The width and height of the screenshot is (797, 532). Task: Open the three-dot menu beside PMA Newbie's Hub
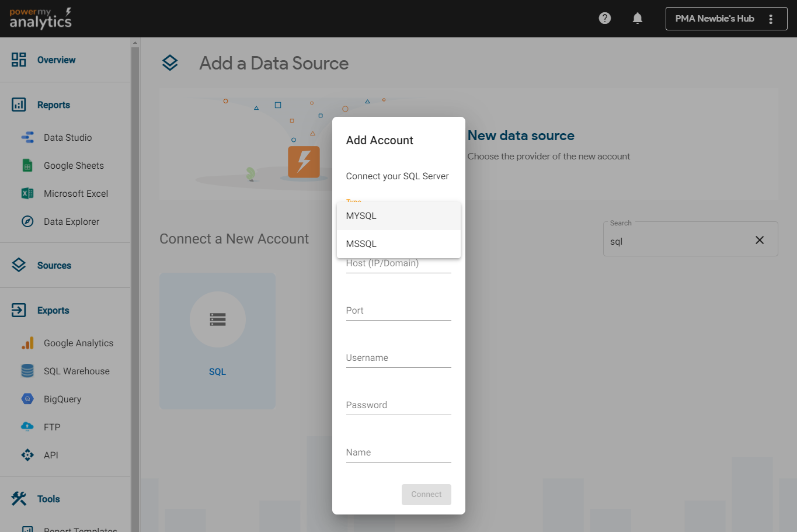(x=771, y=19)
